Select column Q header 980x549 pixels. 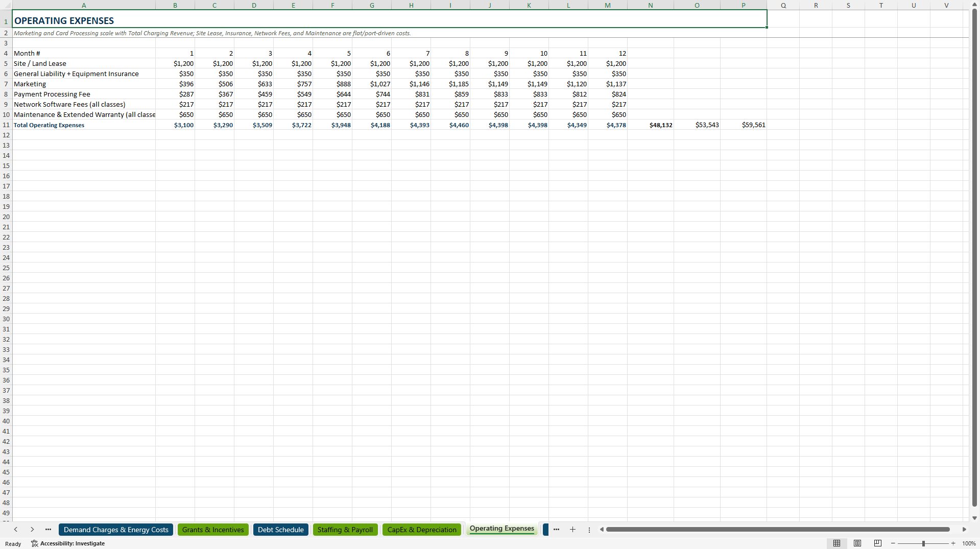(x=783, y=5)
